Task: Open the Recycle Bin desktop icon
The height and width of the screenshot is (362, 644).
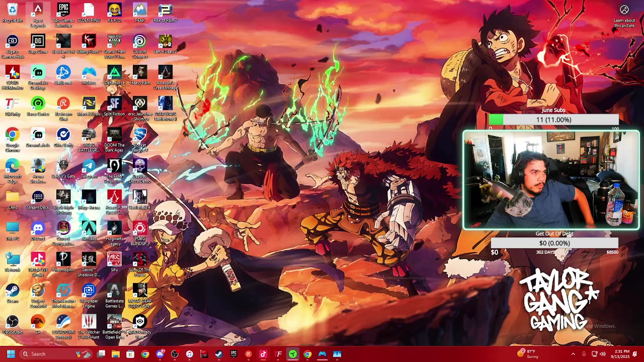Action: click(x=13, y=14)
